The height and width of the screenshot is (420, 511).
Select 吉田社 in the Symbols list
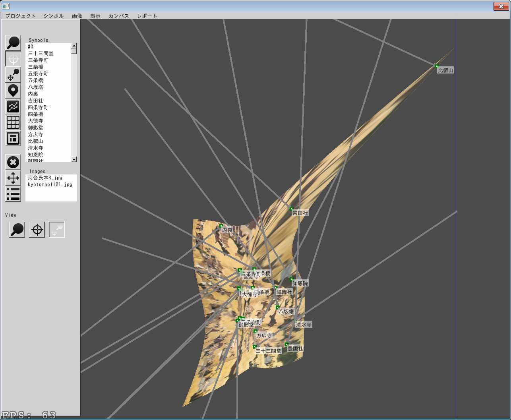pyautogui.click(x=48, y=101)
